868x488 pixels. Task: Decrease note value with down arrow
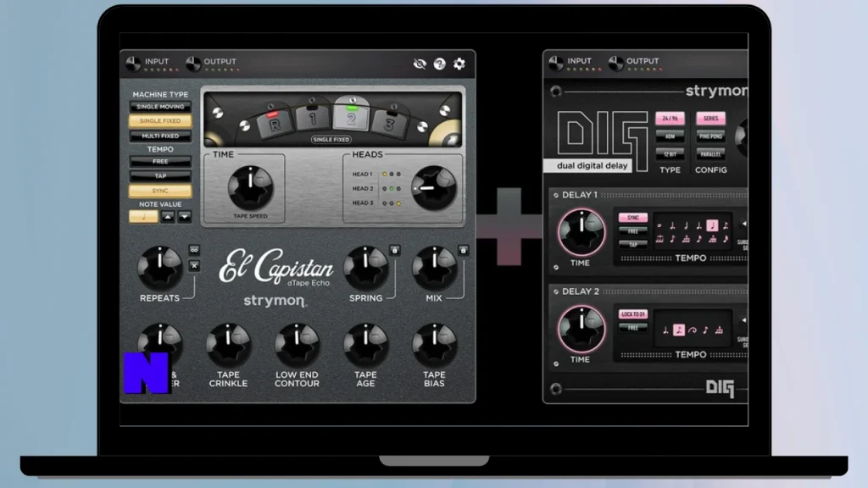(184, 217)
